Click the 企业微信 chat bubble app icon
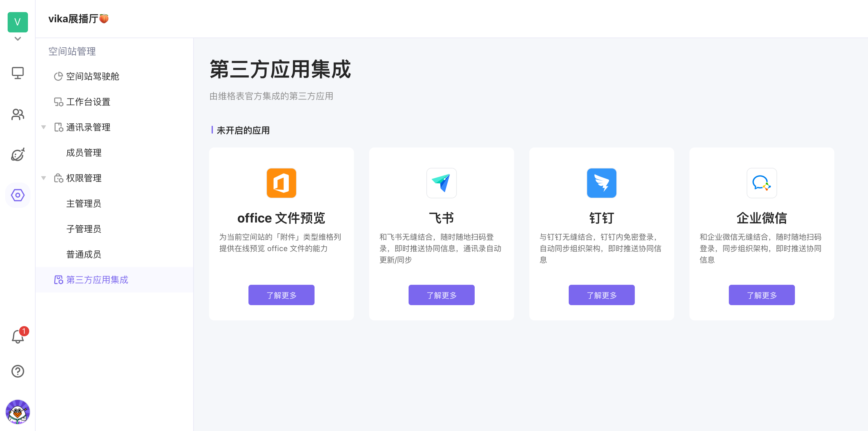 [x=762, y=183]
